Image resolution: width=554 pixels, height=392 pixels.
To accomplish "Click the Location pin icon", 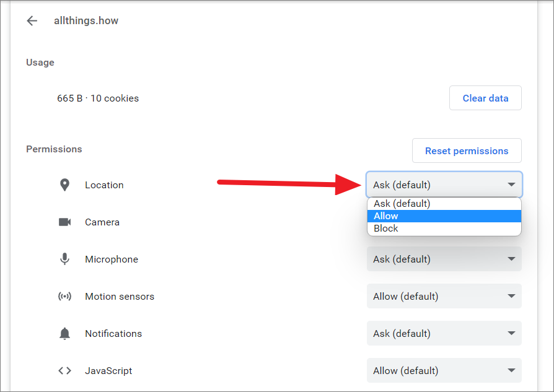I will pyautogui.click(x=64, y=185).
